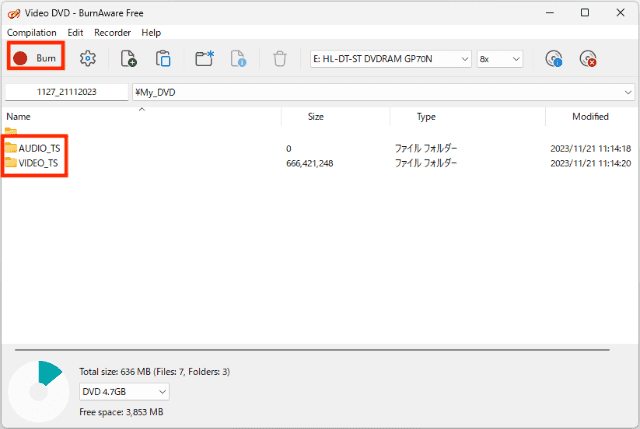This screenshot has height=429, width=640.
Task: Click the Total size 636 MB text
Action: (155, 372)
